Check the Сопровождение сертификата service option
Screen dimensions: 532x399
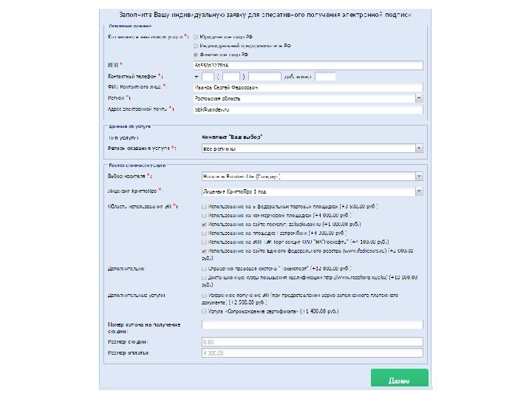click(203, 312)
